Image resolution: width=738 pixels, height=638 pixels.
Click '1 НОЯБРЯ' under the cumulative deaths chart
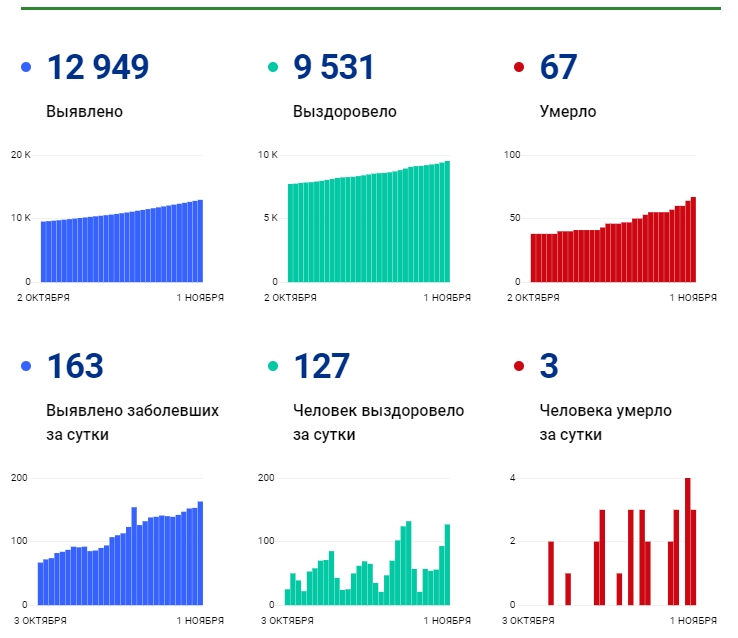click(x=693, y=298)
